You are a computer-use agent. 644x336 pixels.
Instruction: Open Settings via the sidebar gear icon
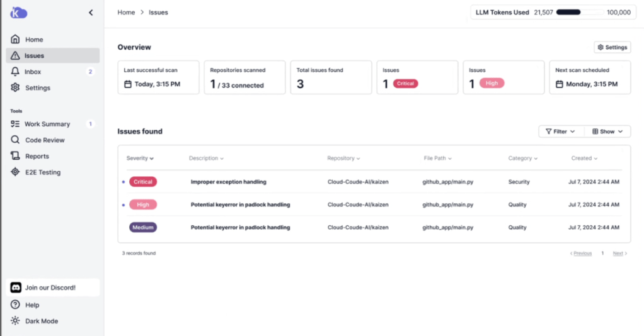[x=16, y=88]
